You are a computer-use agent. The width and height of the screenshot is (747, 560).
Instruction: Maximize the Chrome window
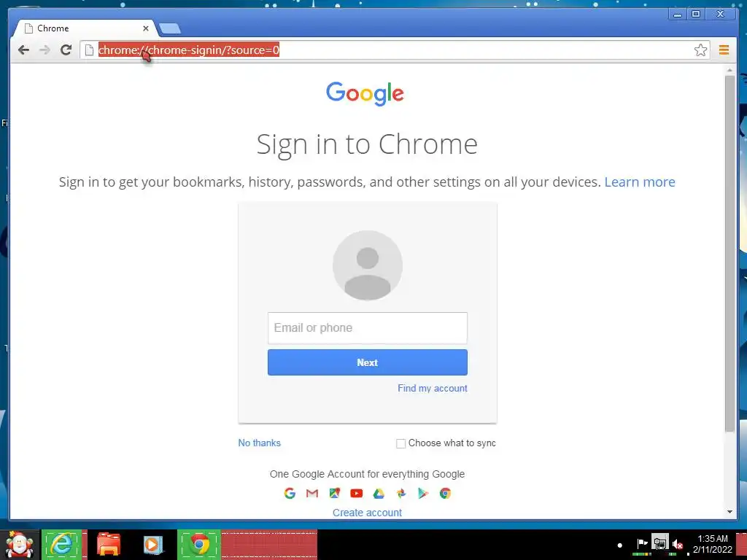[x=695, y=15]
